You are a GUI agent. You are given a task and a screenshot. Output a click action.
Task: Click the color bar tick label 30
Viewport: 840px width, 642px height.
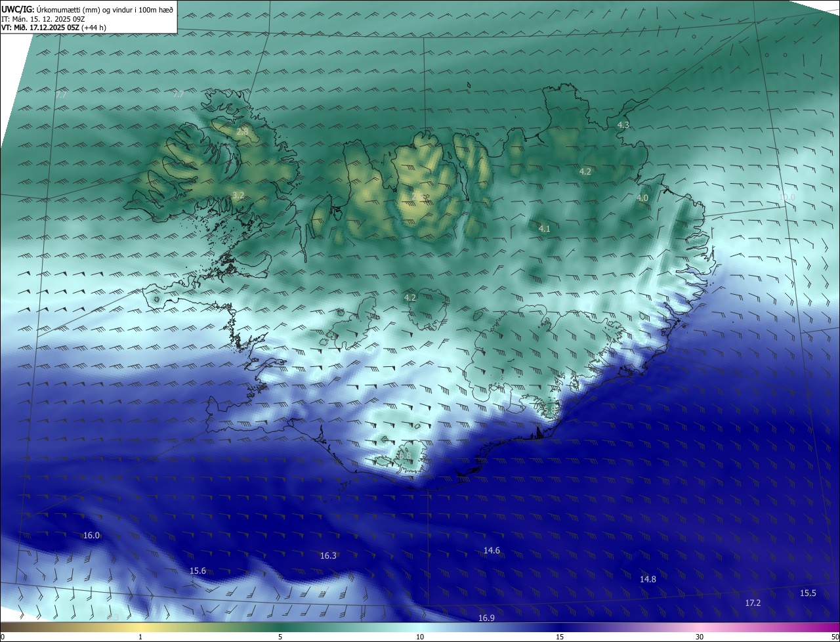click(700, 637)
